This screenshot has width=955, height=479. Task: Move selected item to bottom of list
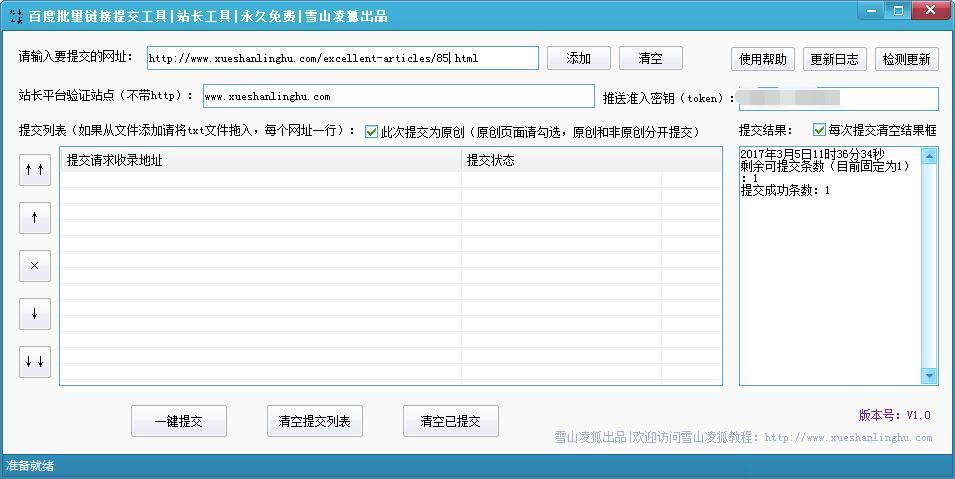pyautogui.click(x=35, y=362)
